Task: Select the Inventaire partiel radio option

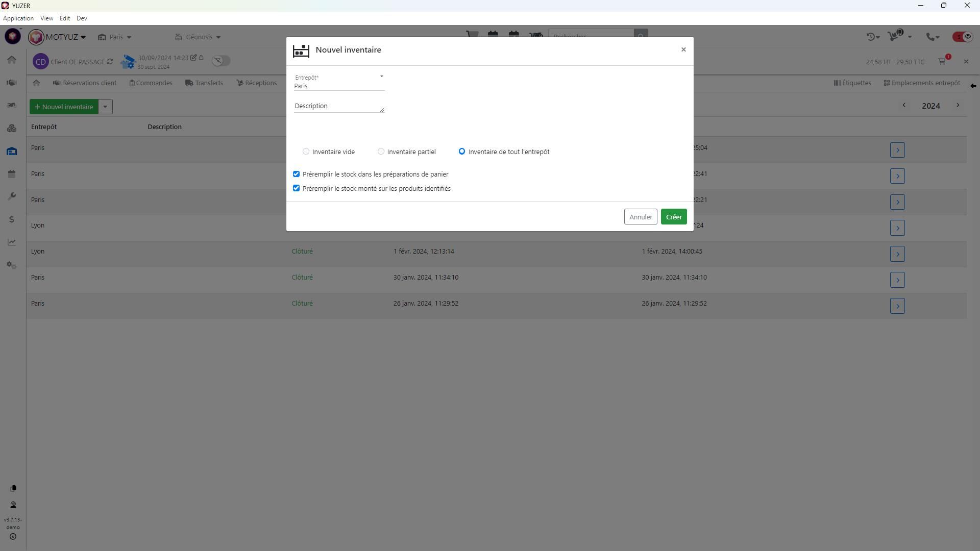Action: (x=381, y=152)
